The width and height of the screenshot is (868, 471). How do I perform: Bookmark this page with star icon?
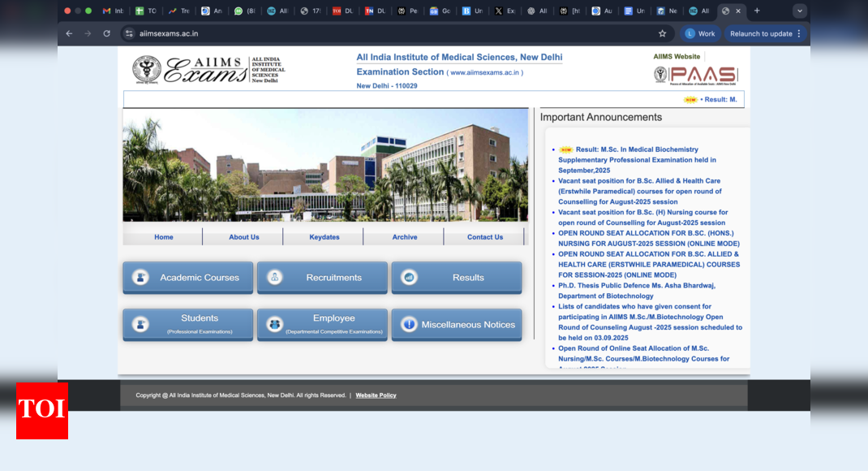[x=662, y=33]
